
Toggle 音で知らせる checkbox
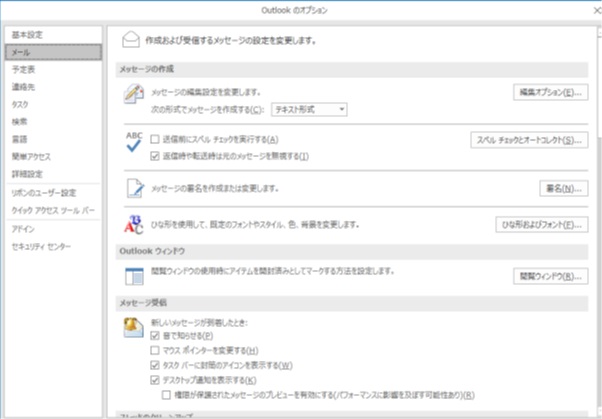154,336
